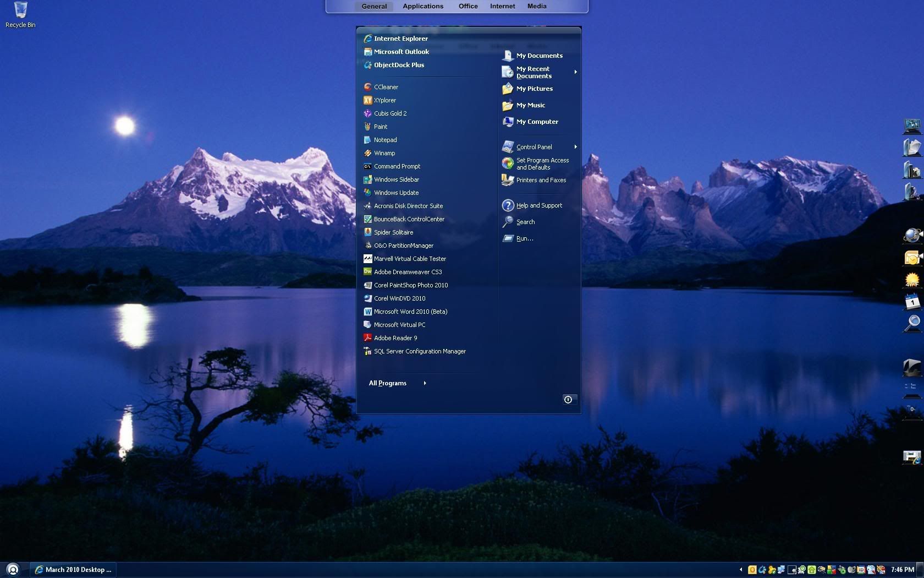924x578 pixels.
Task: Launch the Winamp icon
Action: tap(367, 153)
